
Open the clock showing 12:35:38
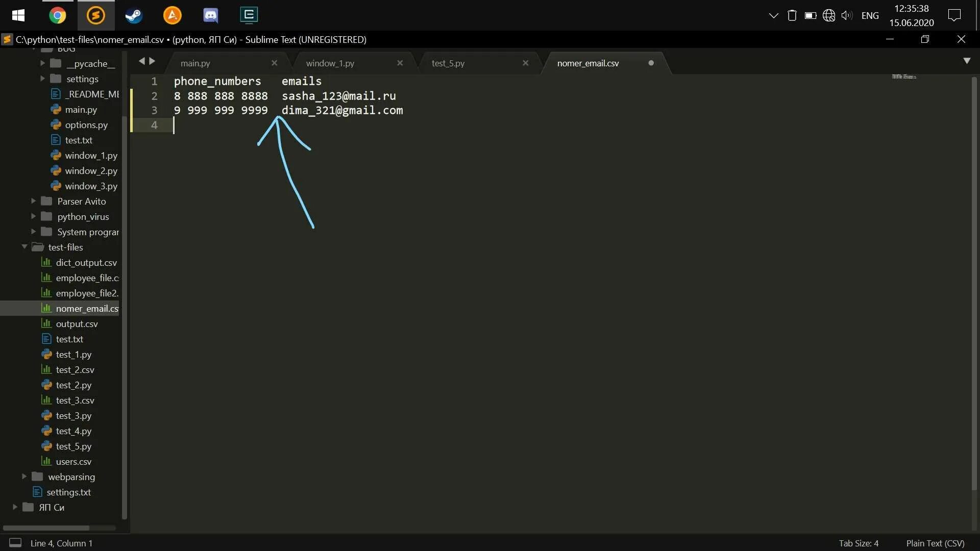coord(912,15)
